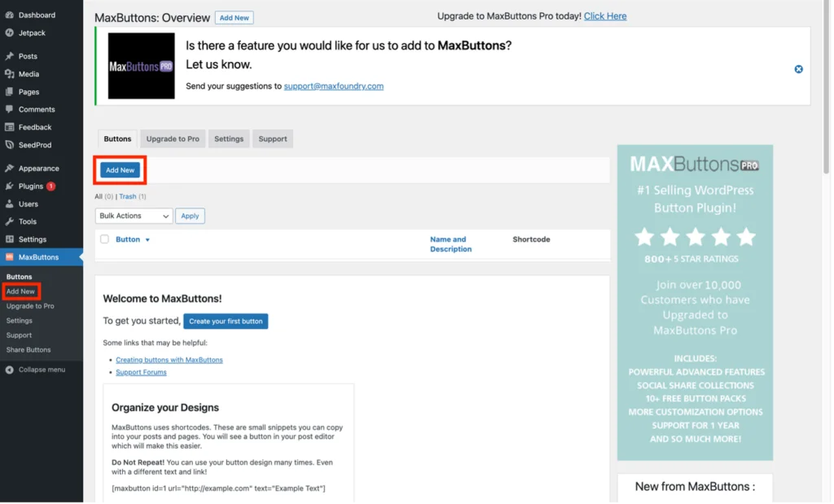Click the MaxButtons Pro logo thumbnail
The width and height of the screenshot is (834, 504).
[141, 66]
